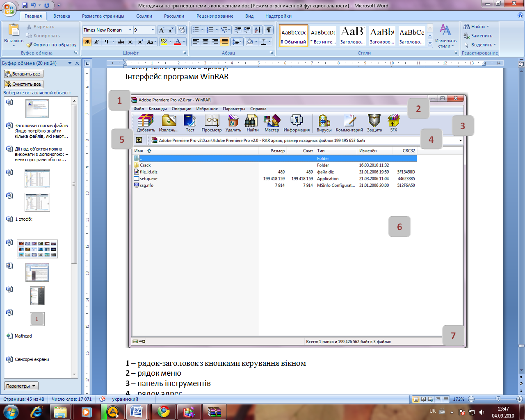525x420 pixels.
Task: Open Изменить стили dropdown
Action: pyautogui.click(x=446, y=36)
